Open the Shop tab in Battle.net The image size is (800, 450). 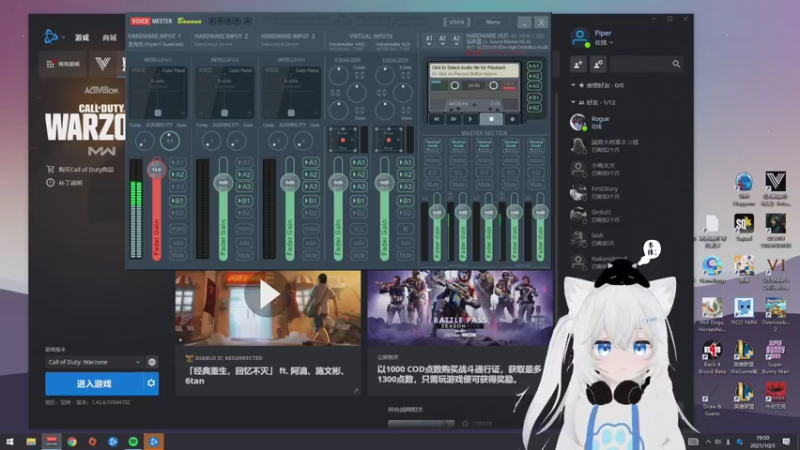click(109, 38)
